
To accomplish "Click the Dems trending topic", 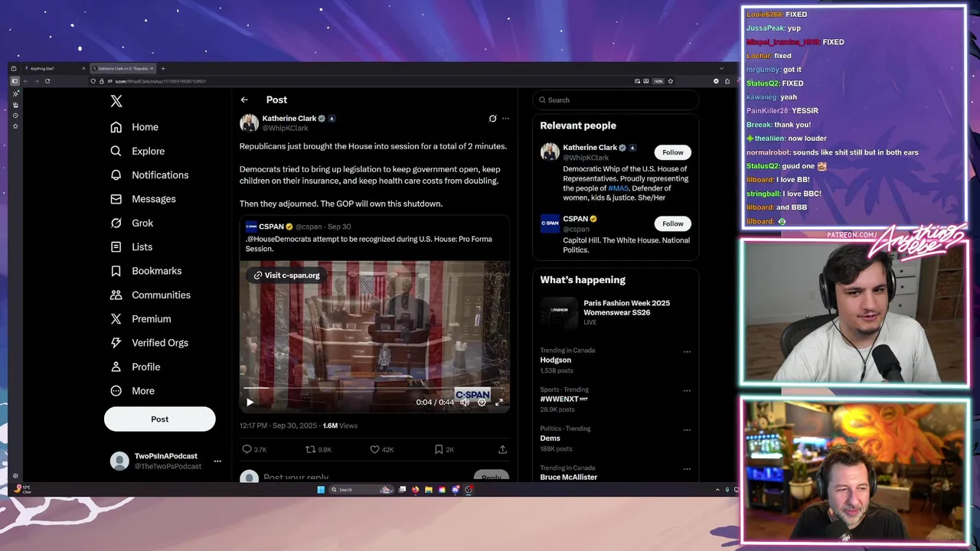I will pyautogui.click(x=550, y=439).
